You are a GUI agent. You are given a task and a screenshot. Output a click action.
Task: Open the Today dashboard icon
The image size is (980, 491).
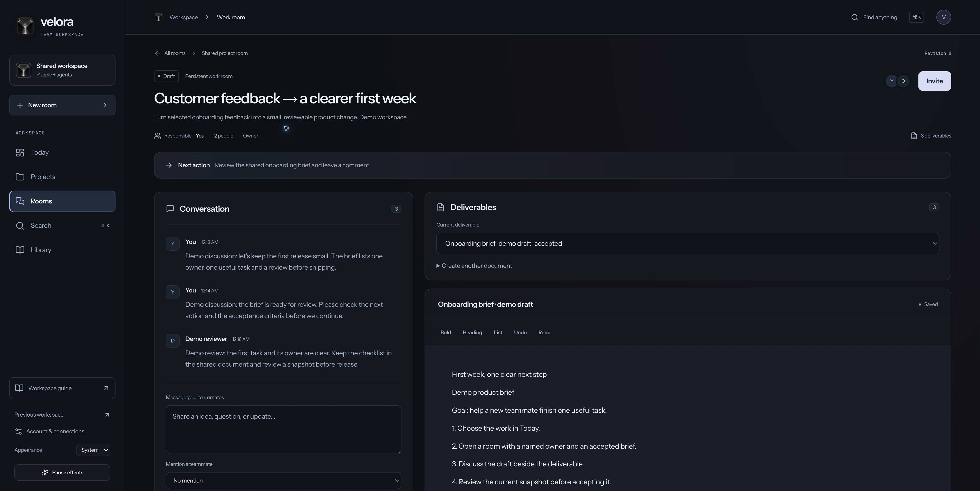coord(20,153)
